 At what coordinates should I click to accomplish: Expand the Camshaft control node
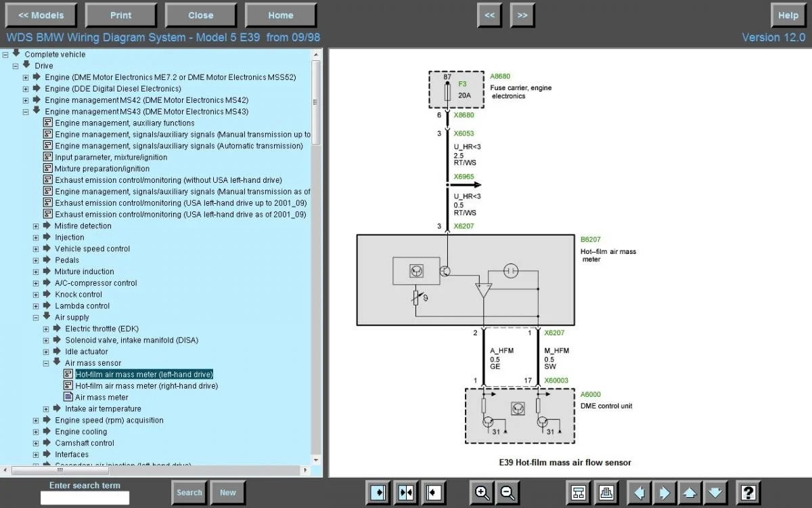point(36,444)
